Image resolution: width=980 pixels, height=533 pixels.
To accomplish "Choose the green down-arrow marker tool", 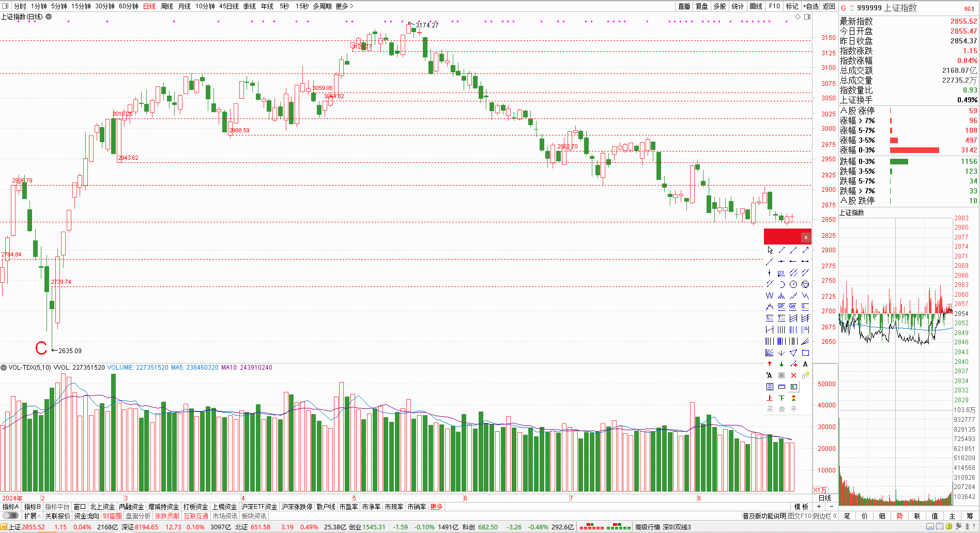I will tap(782, 364).
